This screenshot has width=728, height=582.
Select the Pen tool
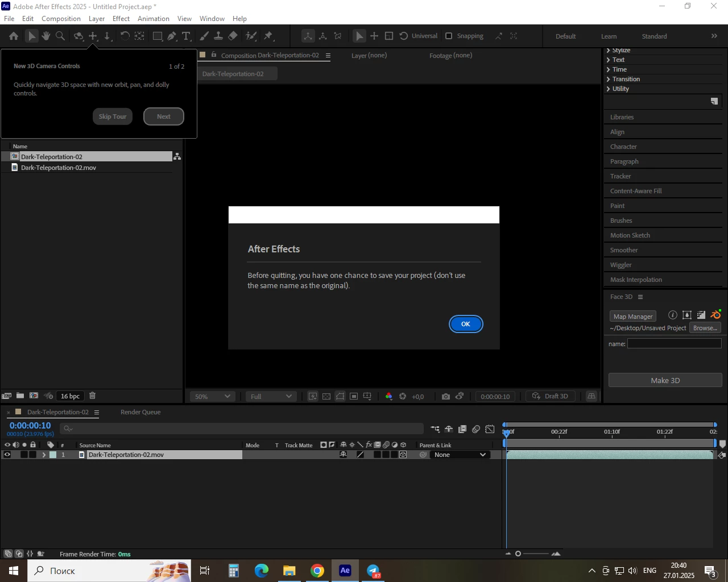pos(172,36)
